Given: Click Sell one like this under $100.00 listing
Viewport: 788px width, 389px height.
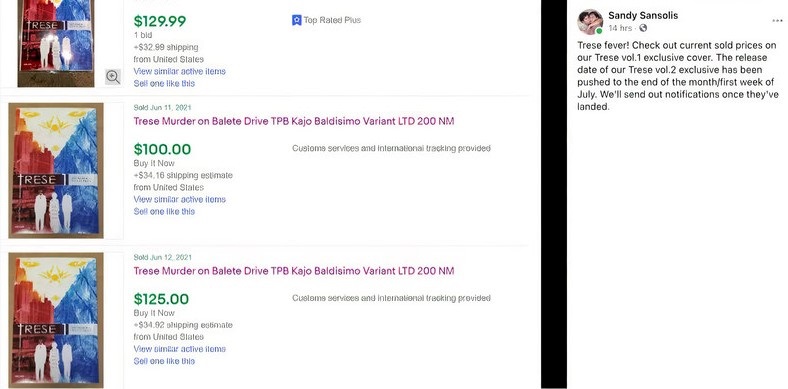Looking at the screenshot, I should 164,212.
